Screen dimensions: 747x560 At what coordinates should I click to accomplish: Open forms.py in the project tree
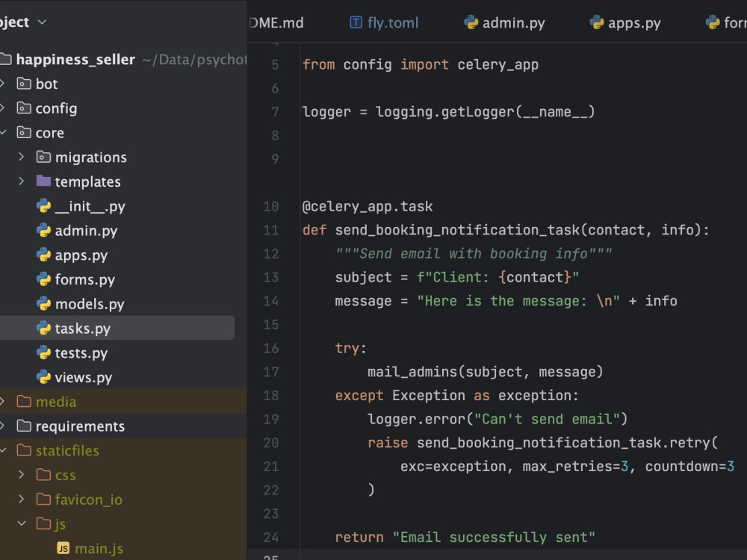pyautogui.click(x=85, y=279)
